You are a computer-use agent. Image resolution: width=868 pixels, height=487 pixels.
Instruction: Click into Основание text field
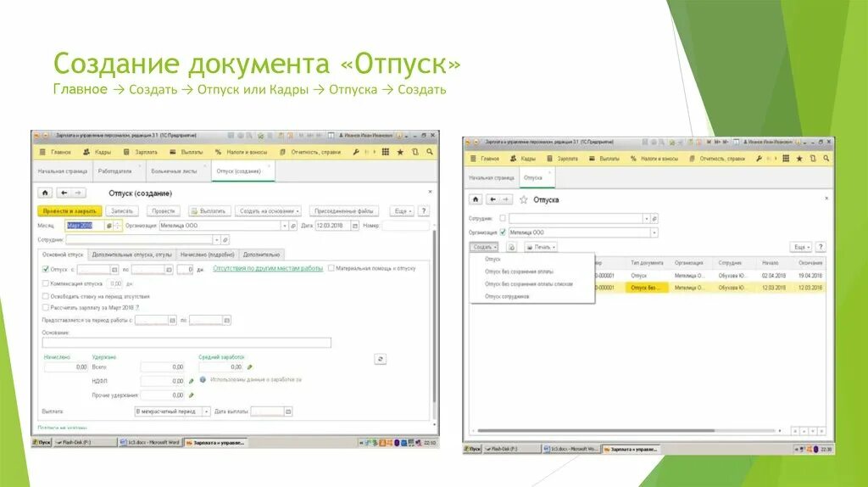186,343
